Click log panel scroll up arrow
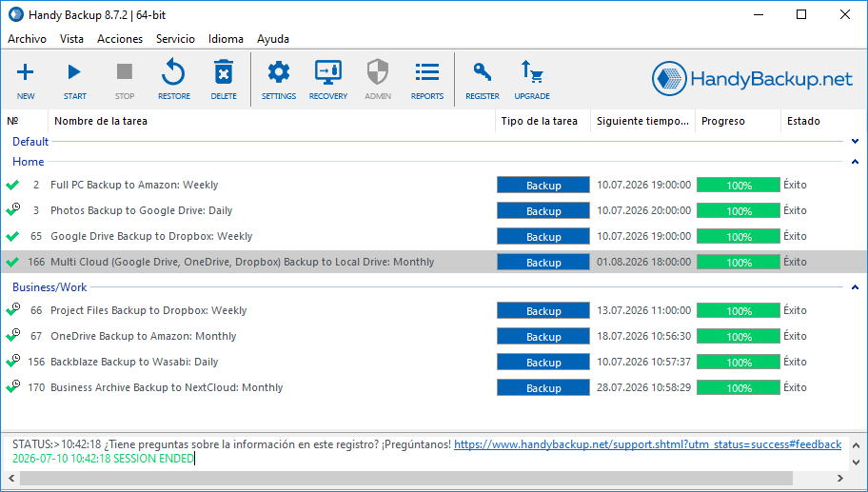The height and width of the screenshot is (492, 868). (x=856, y=445)
